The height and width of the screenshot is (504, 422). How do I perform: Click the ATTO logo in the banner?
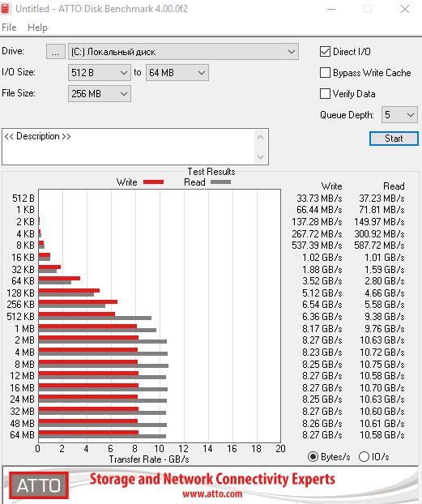click(39, 485)
